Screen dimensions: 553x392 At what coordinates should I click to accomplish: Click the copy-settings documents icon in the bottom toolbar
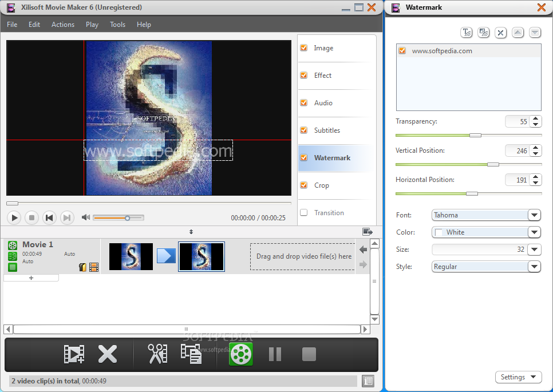point(191,354)
